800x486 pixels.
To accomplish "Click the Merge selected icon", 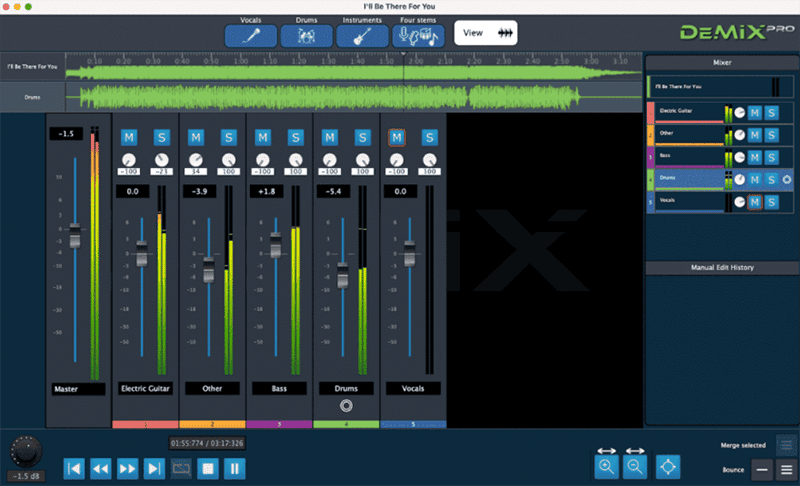I will point(786,445).
